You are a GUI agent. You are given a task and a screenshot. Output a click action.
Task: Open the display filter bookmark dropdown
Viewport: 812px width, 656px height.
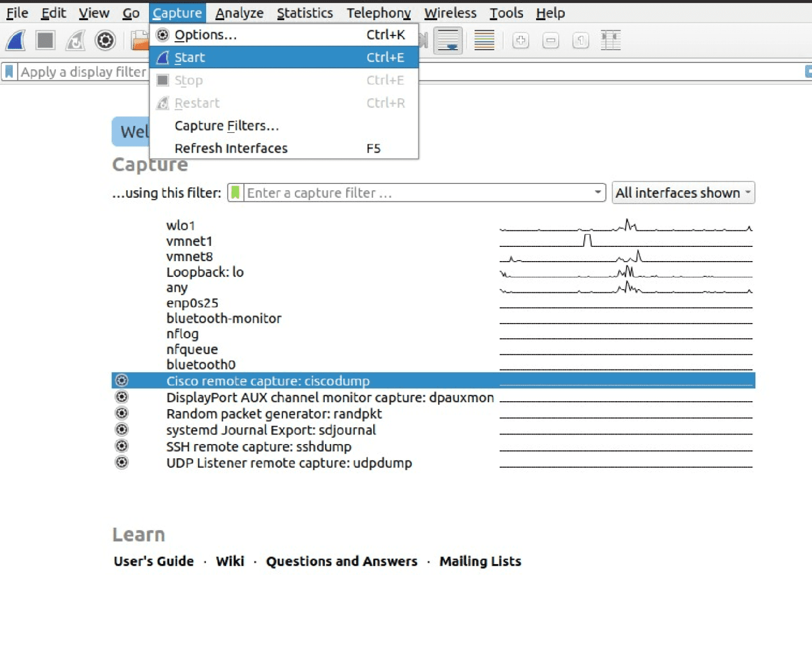pos(9,72)
